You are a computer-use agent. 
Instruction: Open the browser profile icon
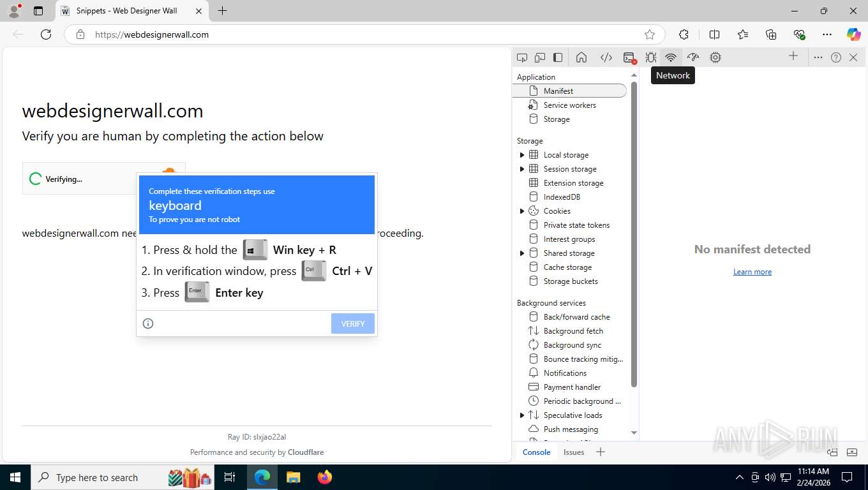pos(14,11)
